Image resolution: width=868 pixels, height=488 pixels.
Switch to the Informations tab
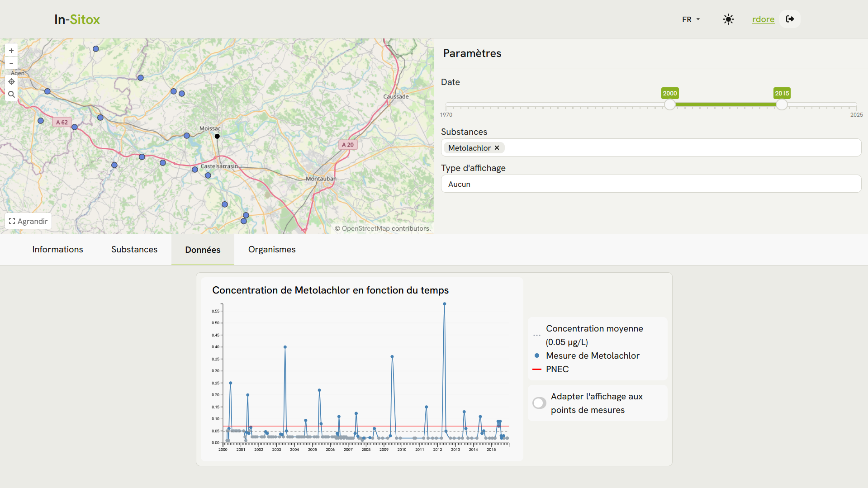pos(57,249)
